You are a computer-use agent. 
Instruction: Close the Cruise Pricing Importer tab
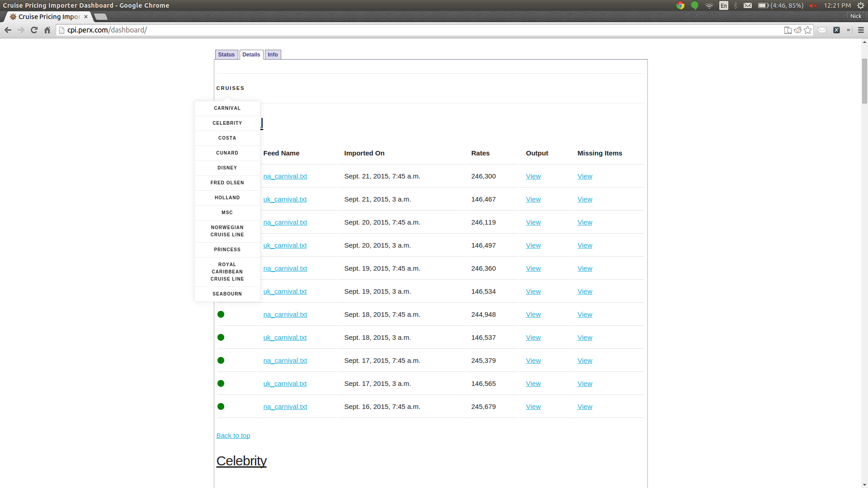(86, 17)
